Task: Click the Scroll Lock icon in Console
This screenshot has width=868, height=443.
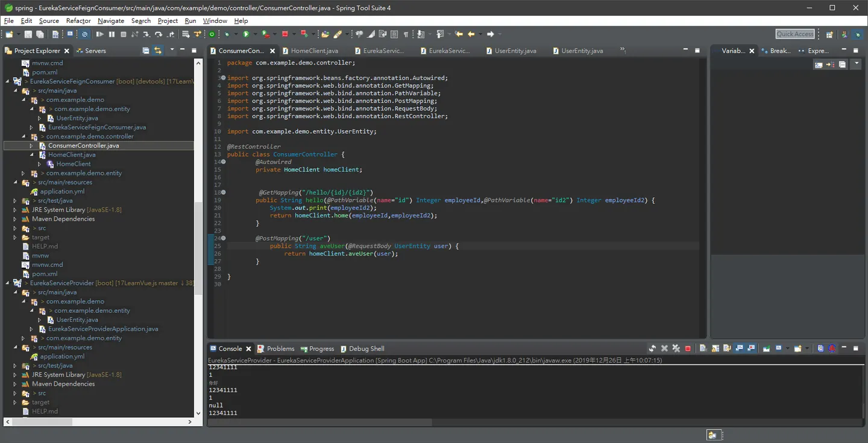Action: coord(715,348)
